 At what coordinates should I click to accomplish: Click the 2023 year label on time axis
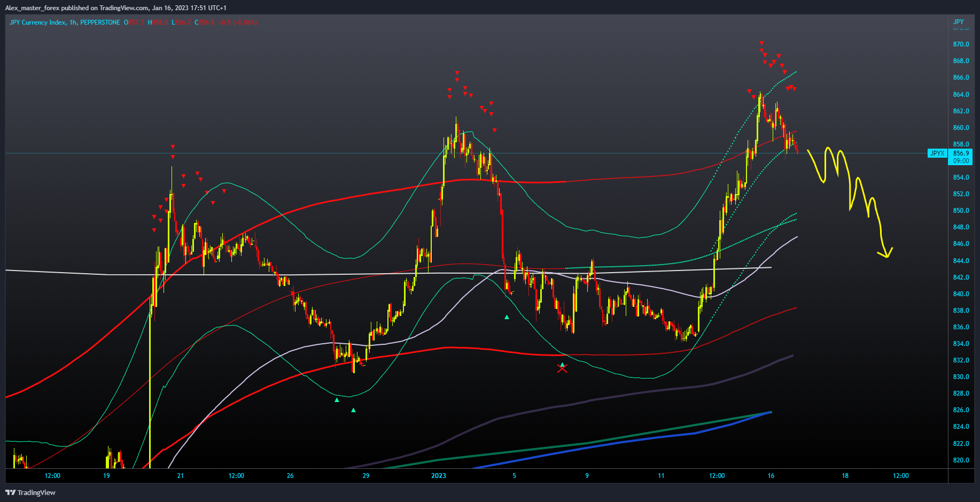[439, 476]
